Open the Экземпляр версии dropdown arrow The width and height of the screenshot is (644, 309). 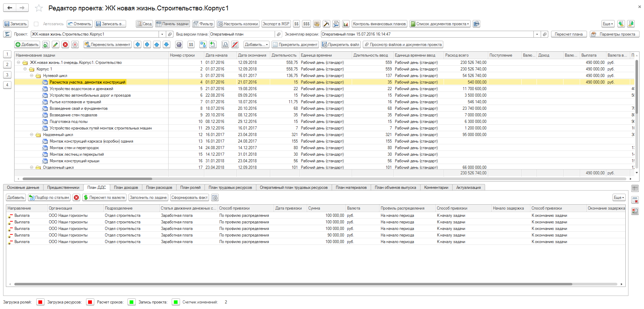[537, 34]
